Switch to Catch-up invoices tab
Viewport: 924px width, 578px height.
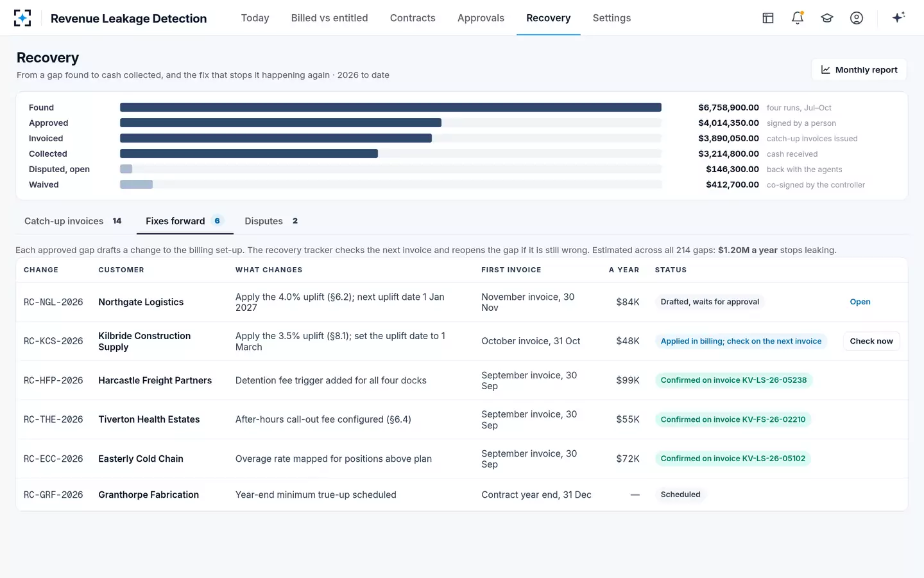tap(73, 221)
